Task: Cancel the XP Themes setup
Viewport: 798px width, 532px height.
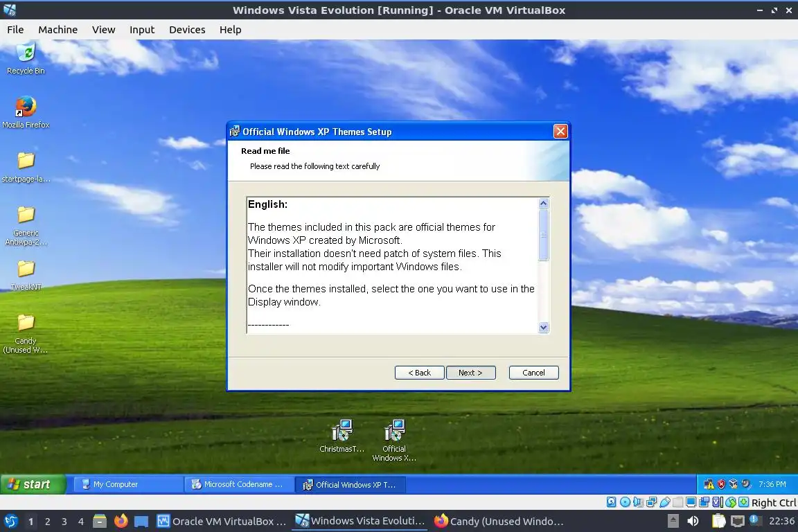Action: 534,373
